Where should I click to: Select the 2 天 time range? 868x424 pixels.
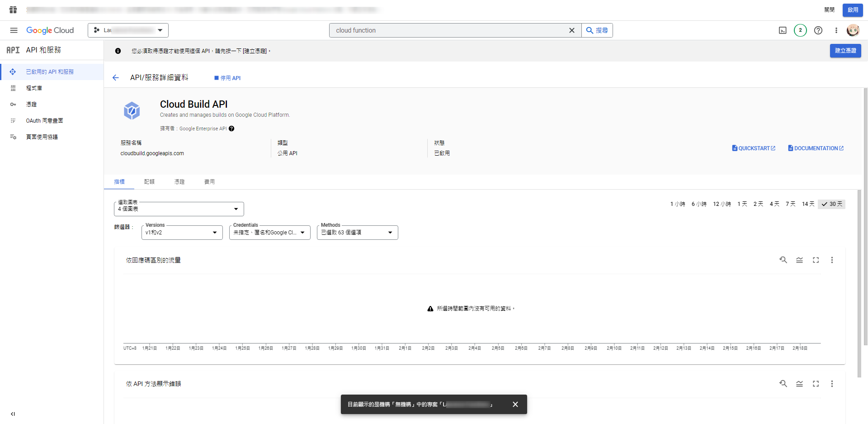point(758,204)
